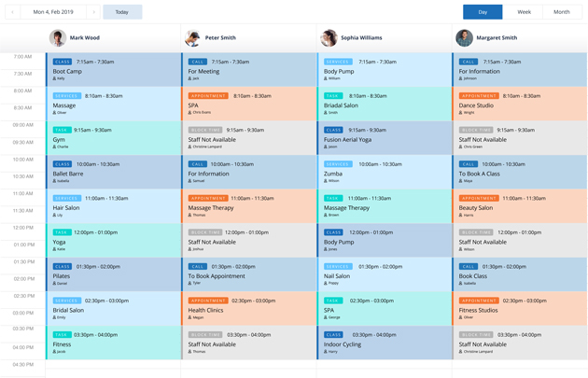Screen dimensions: 588x378
Task: Switch to Month view
Action: [x=561, y=12]
